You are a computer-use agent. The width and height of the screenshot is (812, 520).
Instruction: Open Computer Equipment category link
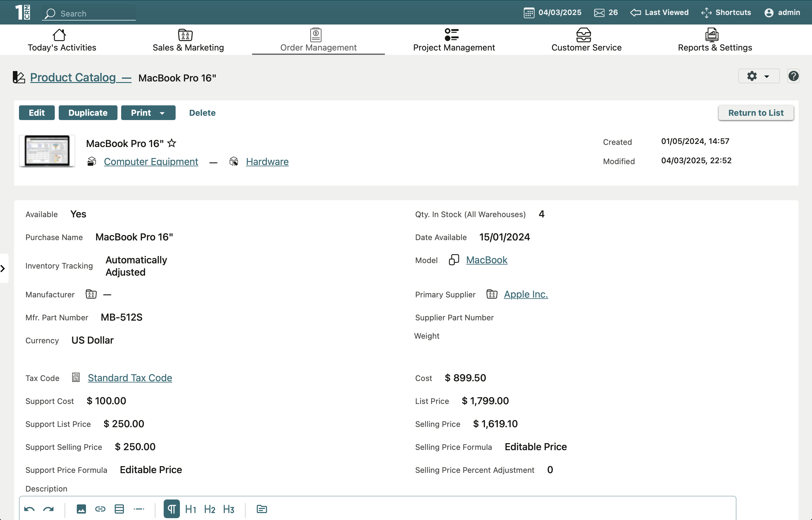pyautogui.click(x=151, y=162)
